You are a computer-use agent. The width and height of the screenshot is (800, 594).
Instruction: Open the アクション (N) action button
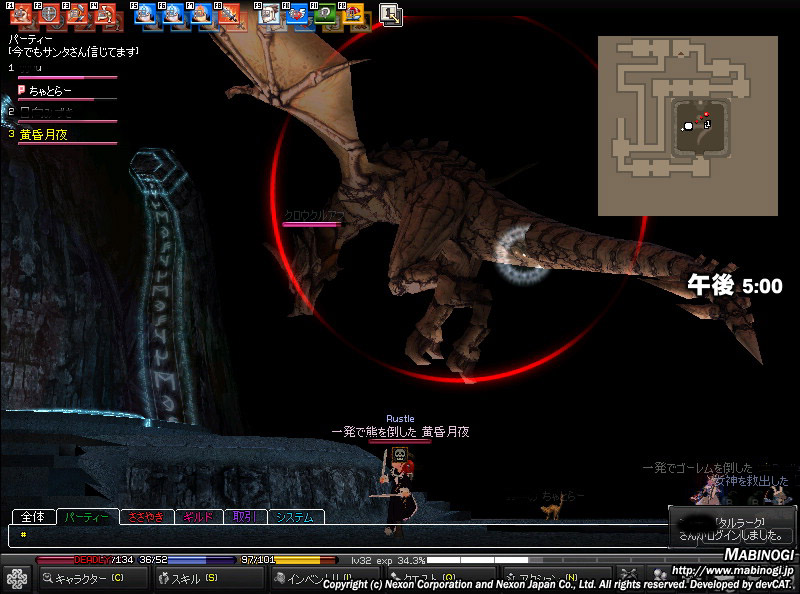pyautogui.click(x=556, y=578)
